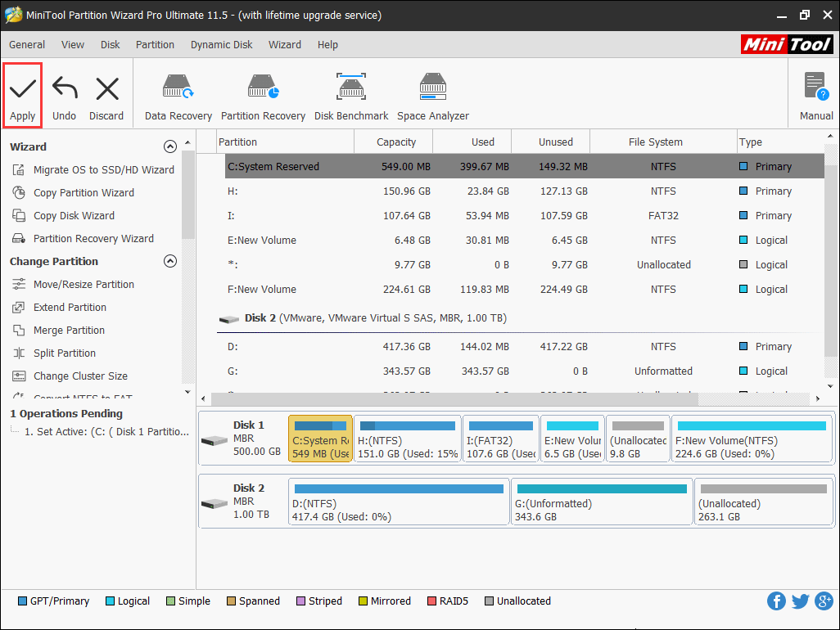The image size is (840, 630).
Task: Collapse the Change Partition section
Action: point(169,261)
